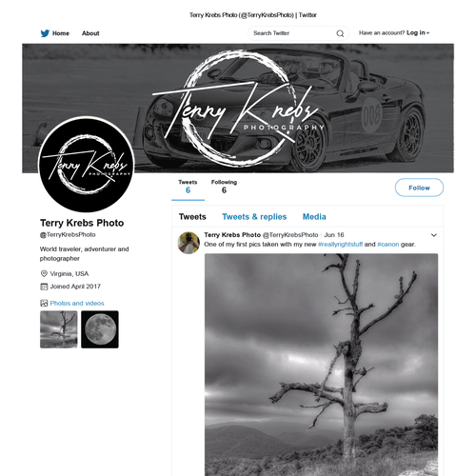Expand the tweet options chevron
This screenshot has height=476, width=476.
(434, 235)
